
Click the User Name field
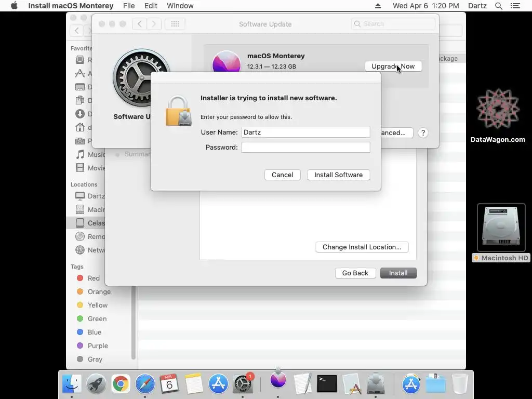pyautogui.click(x=305, y=132)
